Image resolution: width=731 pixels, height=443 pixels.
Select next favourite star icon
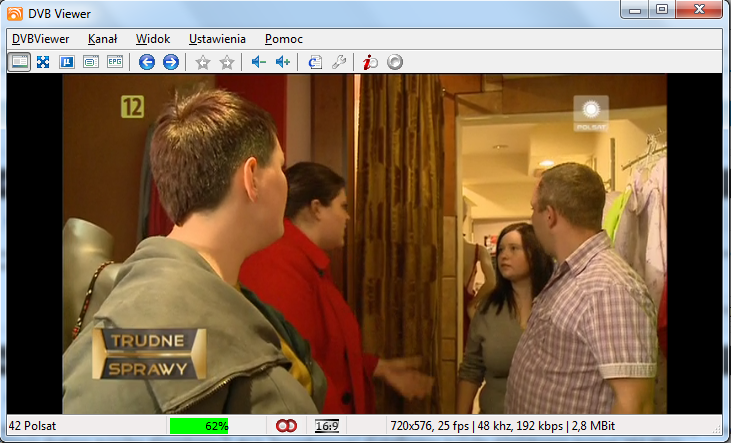pos(227,62)
